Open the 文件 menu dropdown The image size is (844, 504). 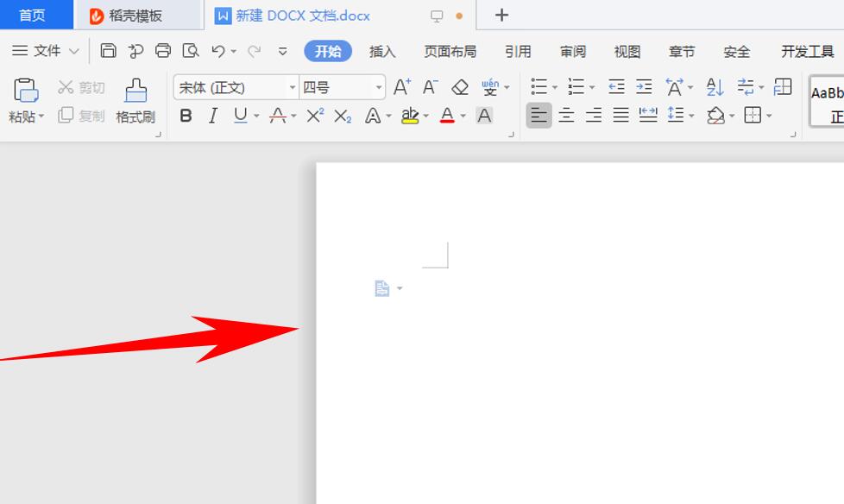(x=47, y=51)
